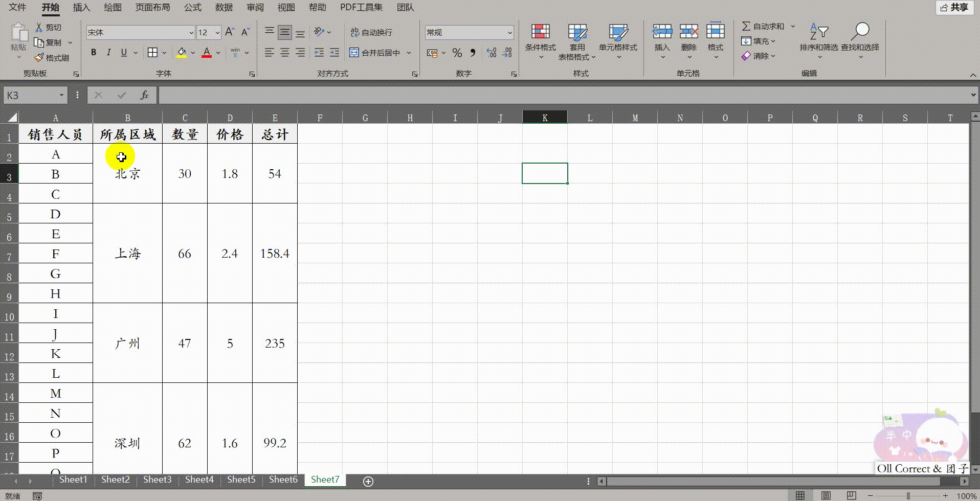Open the Fill (填充) menu
Viewport: 980px width, 501px height.
[759, 41]
